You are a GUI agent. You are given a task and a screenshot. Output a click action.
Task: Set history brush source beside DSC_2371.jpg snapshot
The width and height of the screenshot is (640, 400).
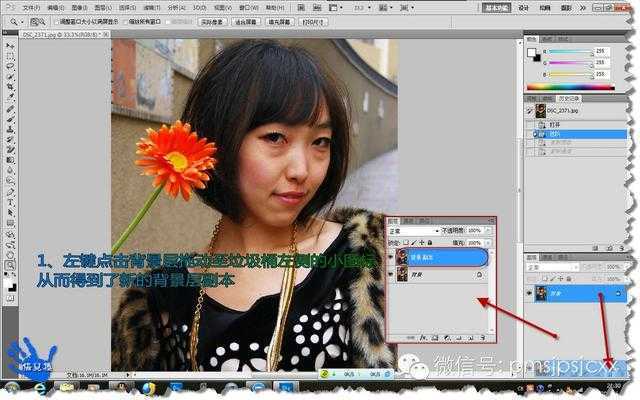click(x=529, y=111)
